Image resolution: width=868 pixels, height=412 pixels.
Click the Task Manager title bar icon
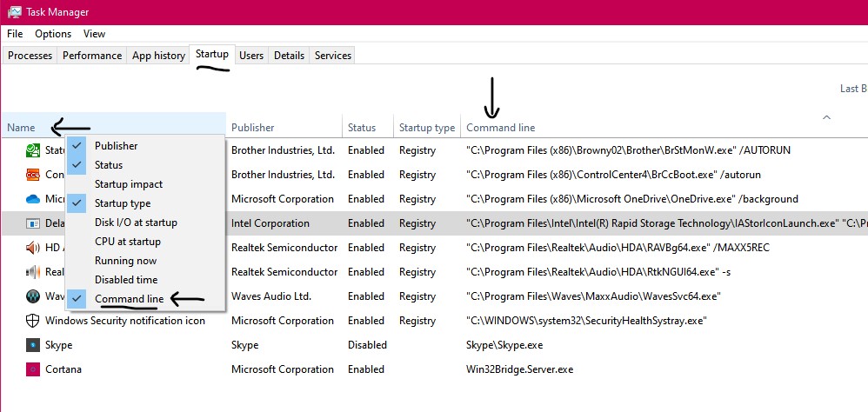[x=15, y=11]
